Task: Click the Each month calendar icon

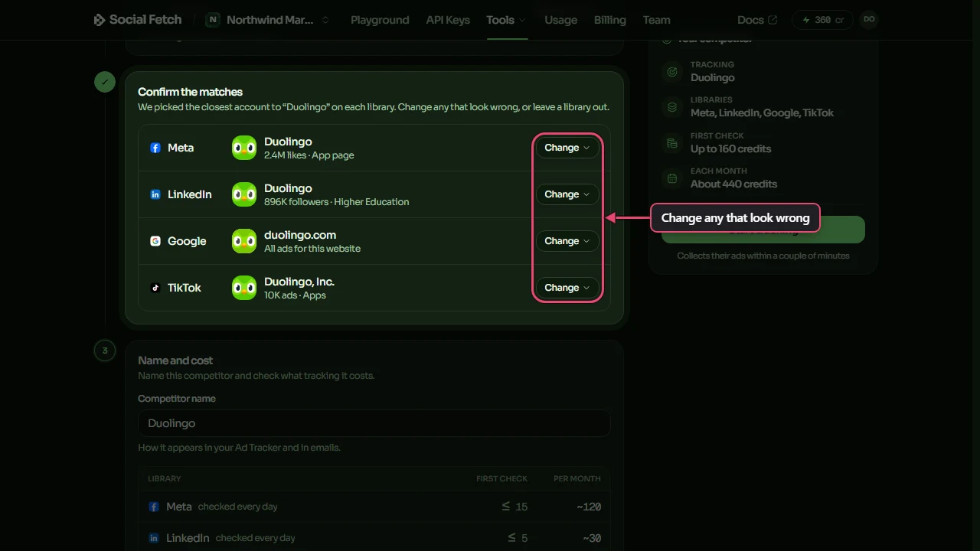Action: (672, 178)
